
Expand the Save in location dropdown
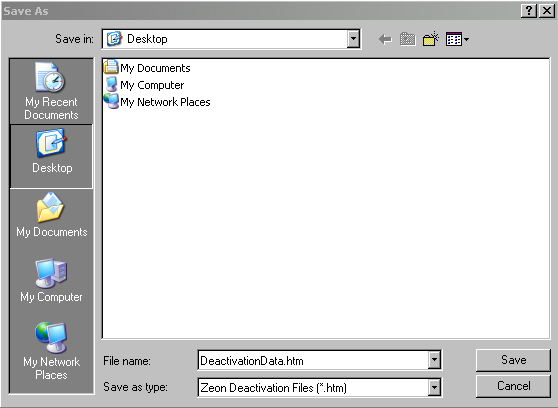click(353, 39)
